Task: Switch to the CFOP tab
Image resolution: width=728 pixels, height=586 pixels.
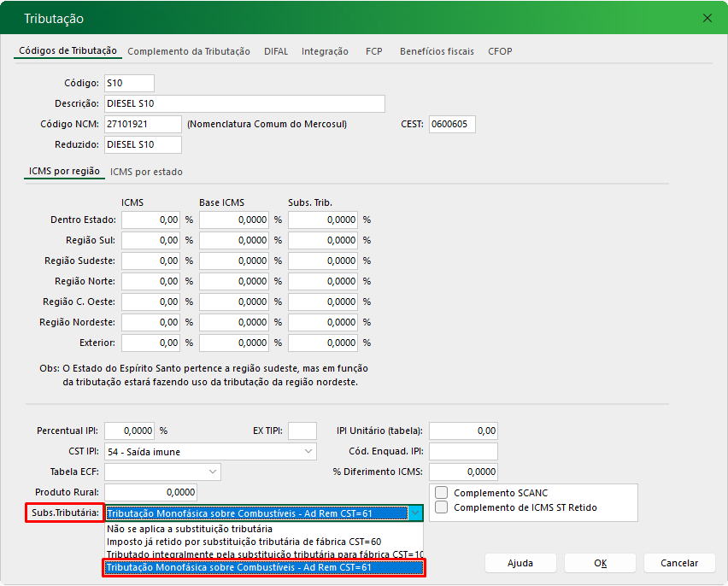Action: (500, 51)
